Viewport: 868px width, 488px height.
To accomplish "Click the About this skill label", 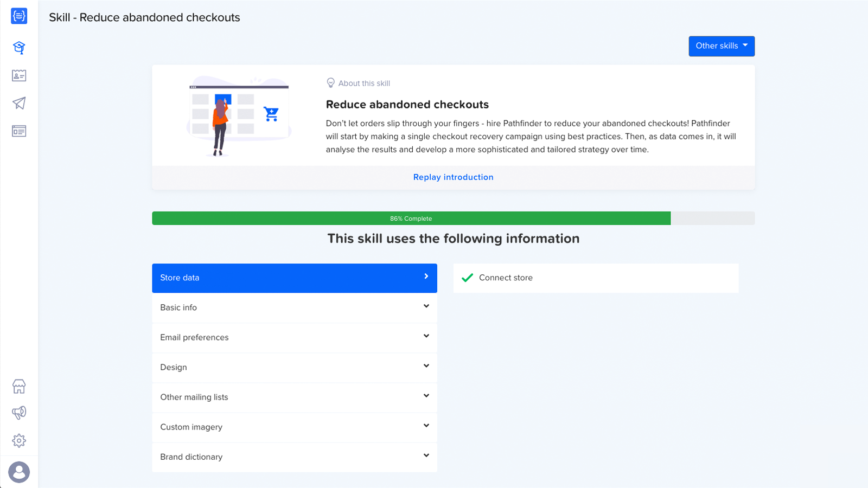I will 364,84.
